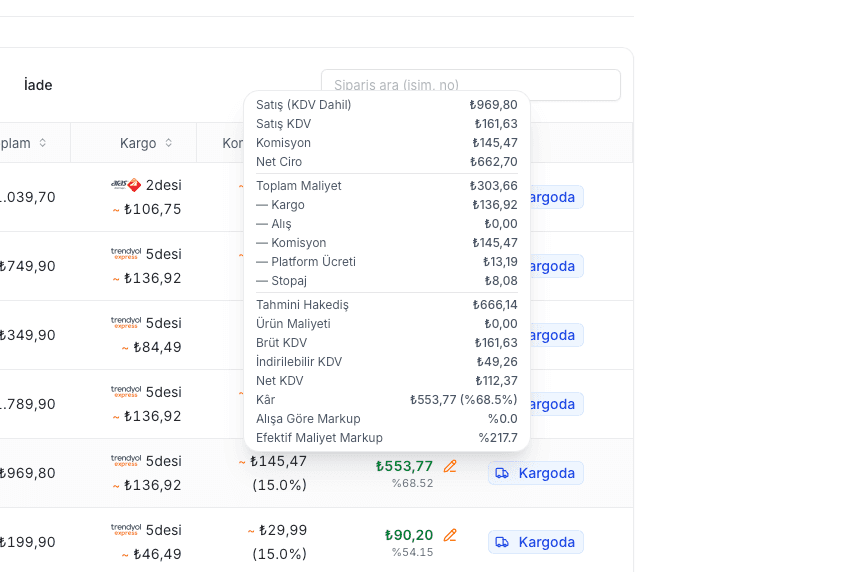844x572 pixels.
Task: Select Alışa Göre Markup %0.0
Action: pyautogui.click(x=503, y=419)
